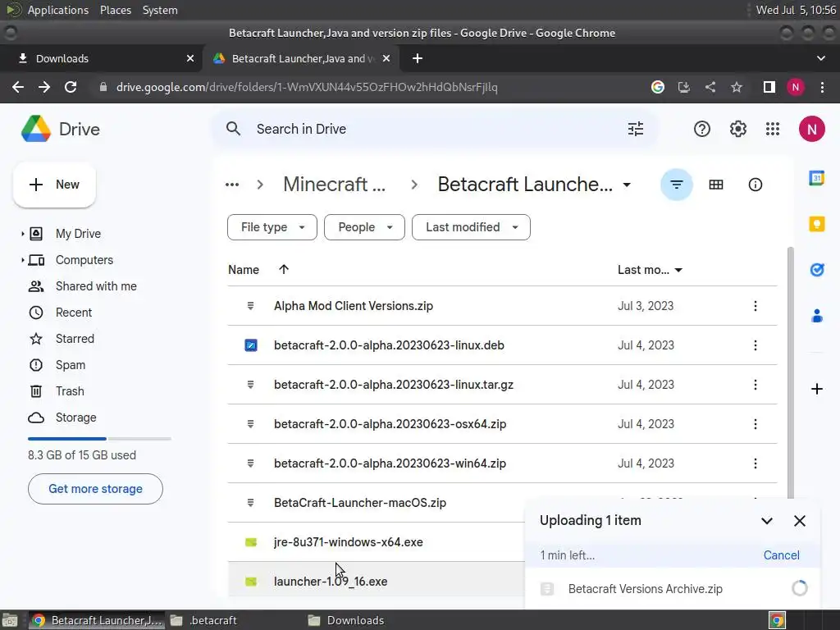The image size is (840, 630).
Task: Click the Search in Drive field
Action: click(x=434, y=129)
